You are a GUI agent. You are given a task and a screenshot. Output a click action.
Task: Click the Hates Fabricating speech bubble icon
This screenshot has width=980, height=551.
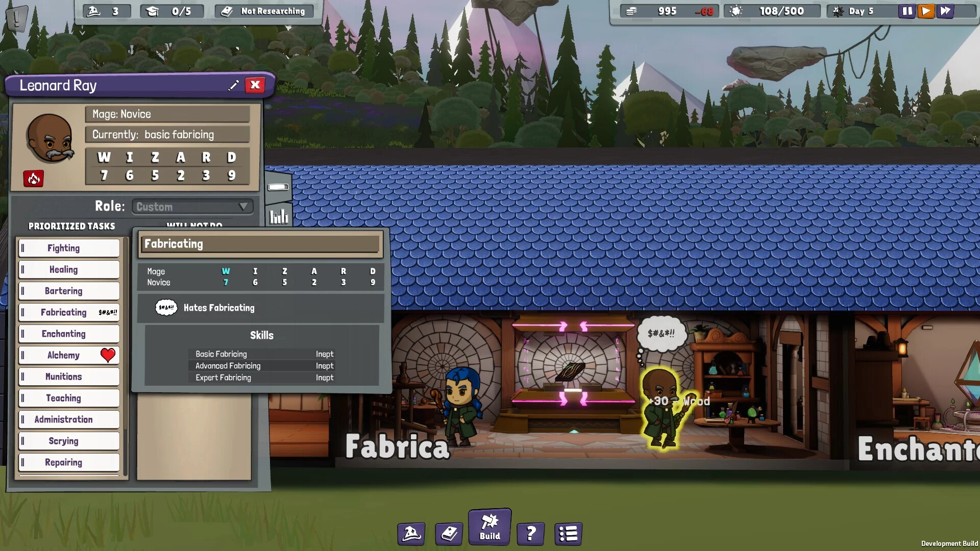click(166, 308)
